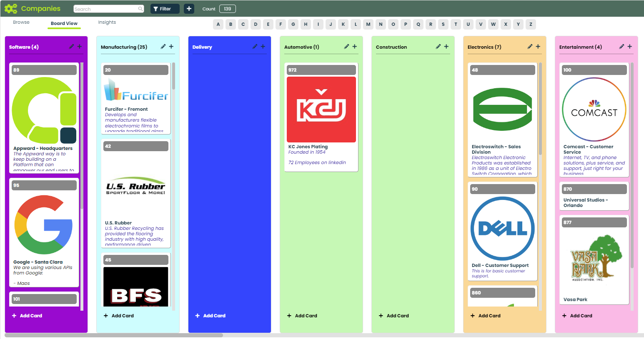Open the Appward Headquarters logo card
The image size is (644, 339).
(x=44, y=110)
